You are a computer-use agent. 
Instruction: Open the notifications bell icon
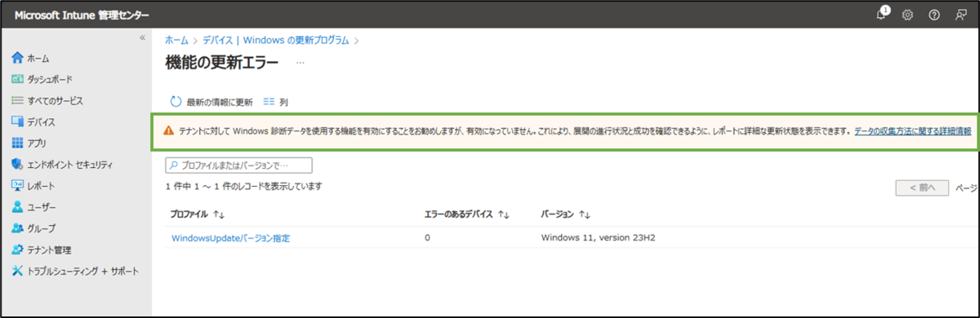[881, 15]
